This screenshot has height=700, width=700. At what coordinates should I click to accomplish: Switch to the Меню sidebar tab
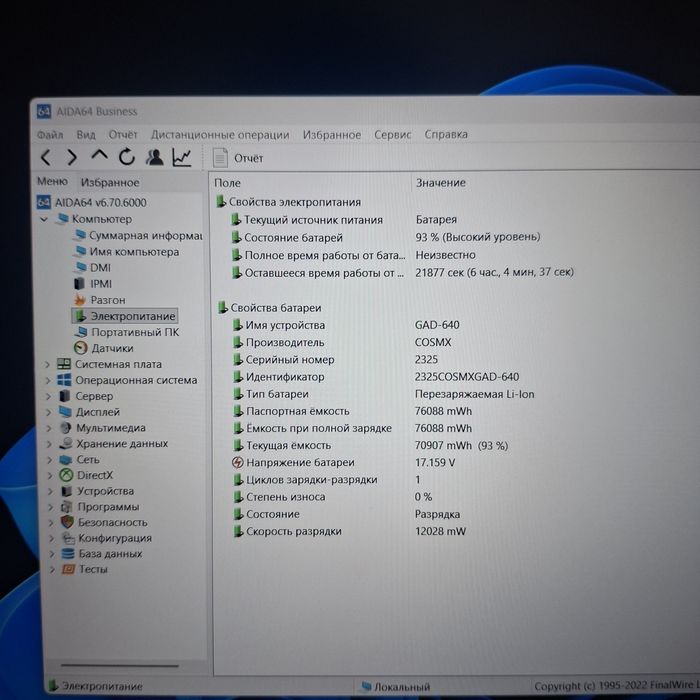52,181
